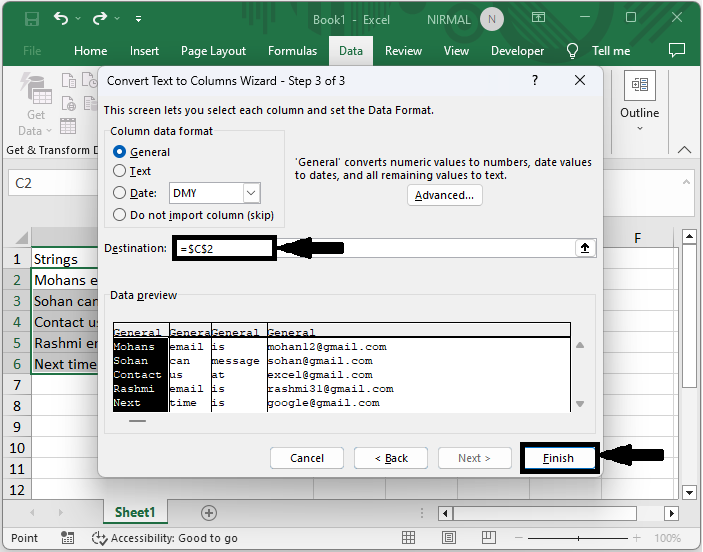Click the zoom out minus button

pos(519,538)
